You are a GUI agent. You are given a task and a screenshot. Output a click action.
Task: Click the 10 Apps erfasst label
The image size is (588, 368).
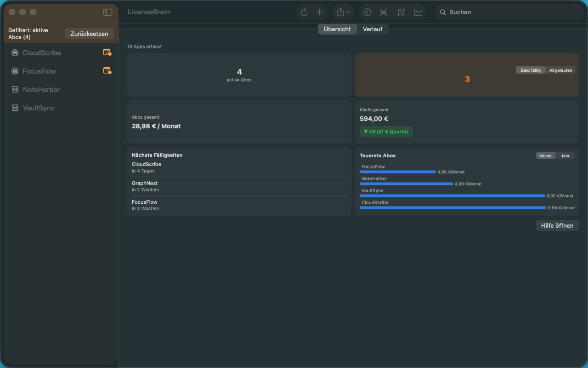click(145, 46)
